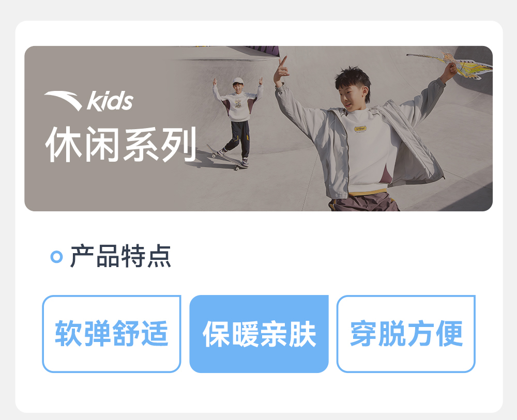Click the white card area below tabs
This screenshot has width=517, height=420.
click(x=259, y=392)
